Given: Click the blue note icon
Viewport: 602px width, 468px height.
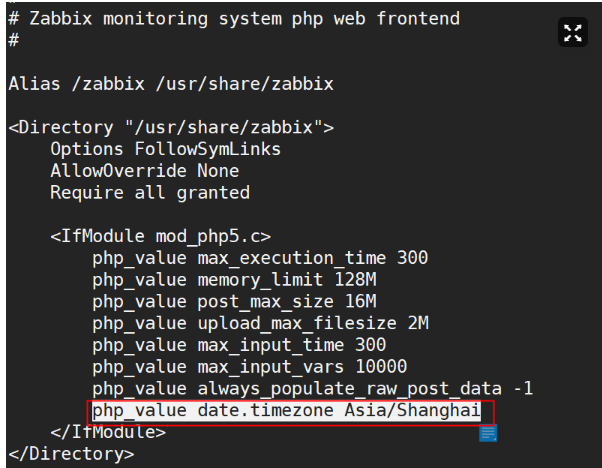Looking at the screenshot, I should coord(488,432).
